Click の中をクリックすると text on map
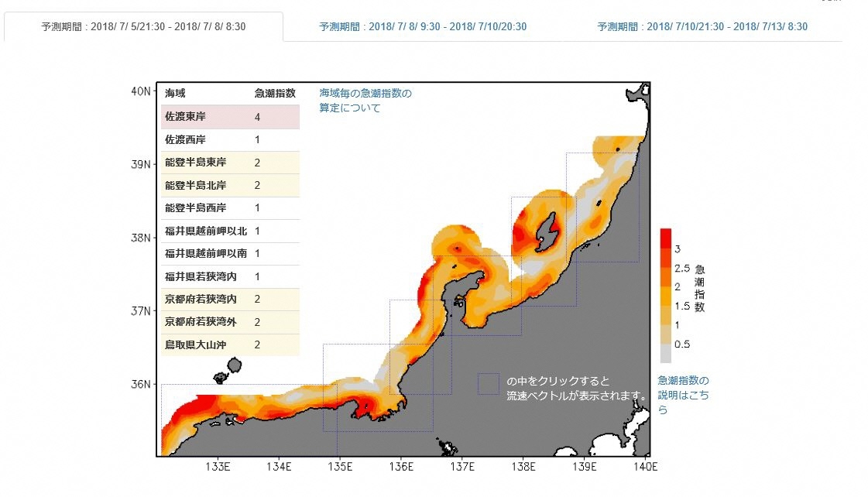 [x=558, y=382]
